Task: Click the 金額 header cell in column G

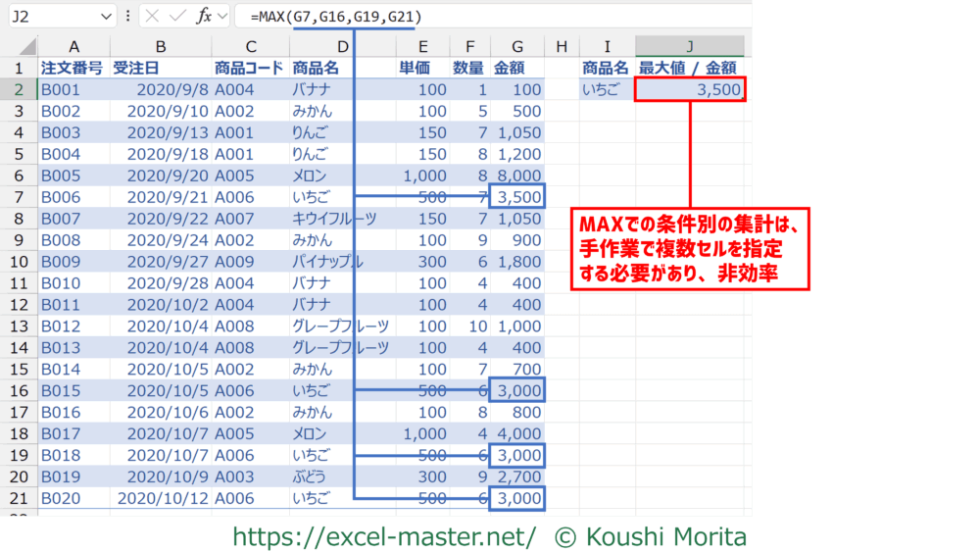Action: (x=516, y=69)
